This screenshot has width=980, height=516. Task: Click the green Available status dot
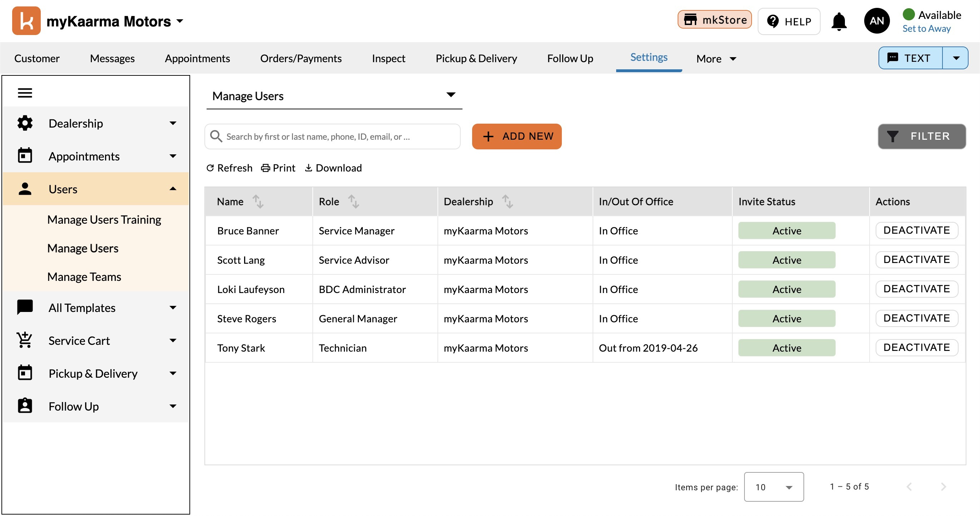coord(909,14)
